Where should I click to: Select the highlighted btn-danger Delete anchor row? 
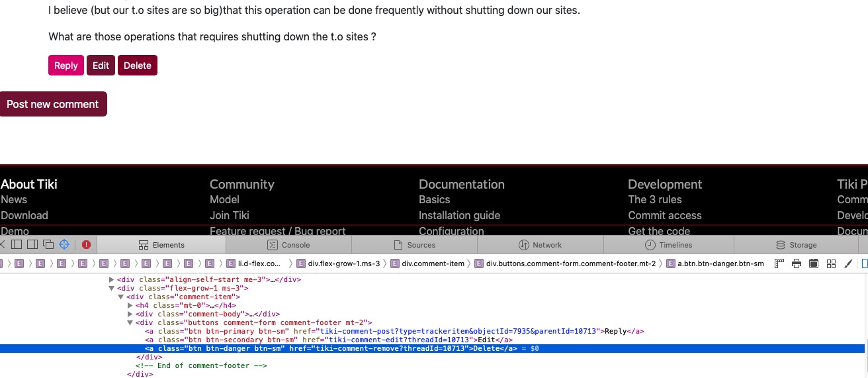tap(433, 348)
